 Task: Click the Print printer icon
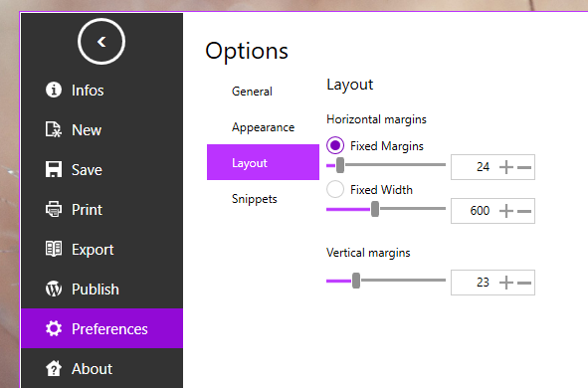tap(54, 209)
